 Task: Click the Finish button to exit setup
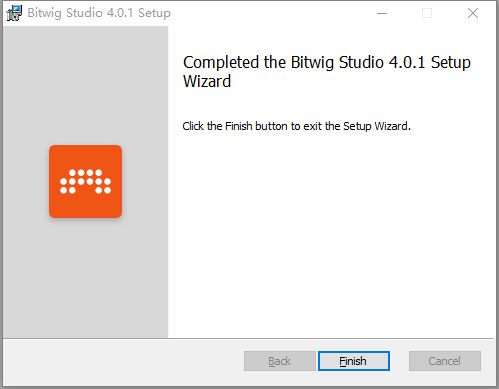pos(354,361)
